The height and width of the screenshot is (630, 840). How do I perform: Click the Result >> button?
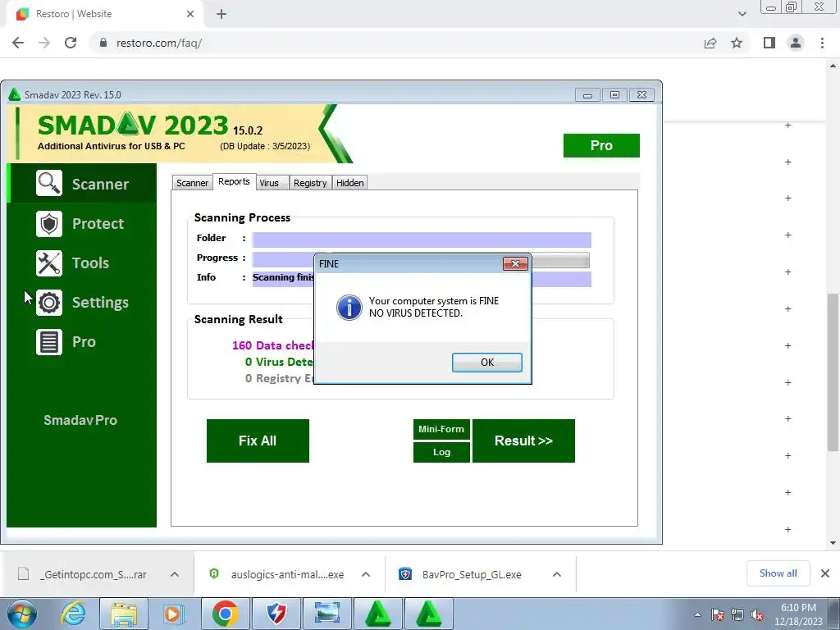(523, 441)
